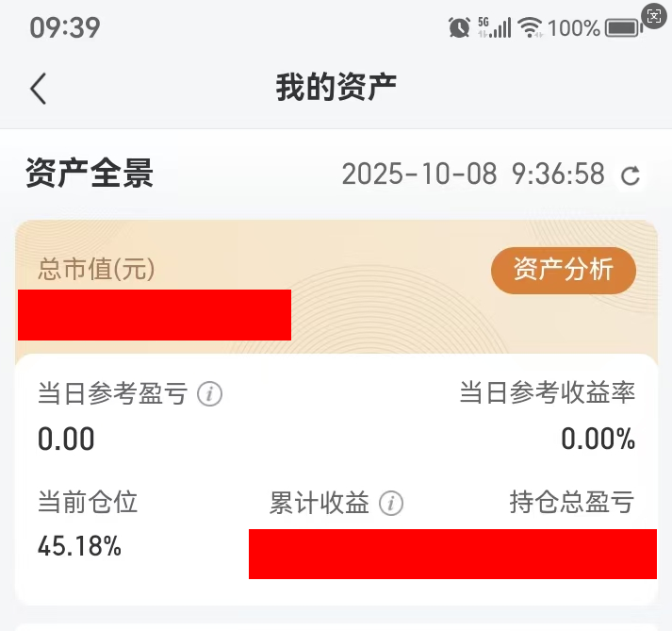Tap the 我的资产 page title
This screenshot has width=672, height=631.
[336, 88]
